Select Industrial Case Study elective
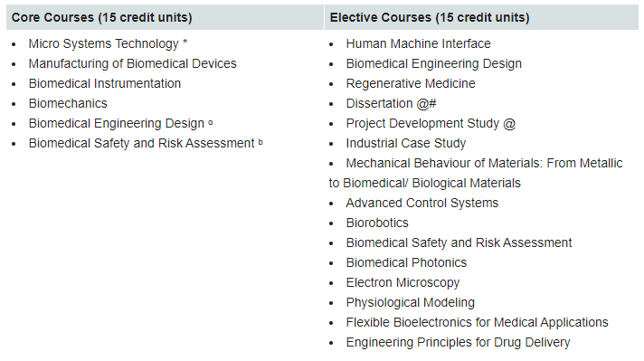The image size is (644, 361). tap(406, 143)
